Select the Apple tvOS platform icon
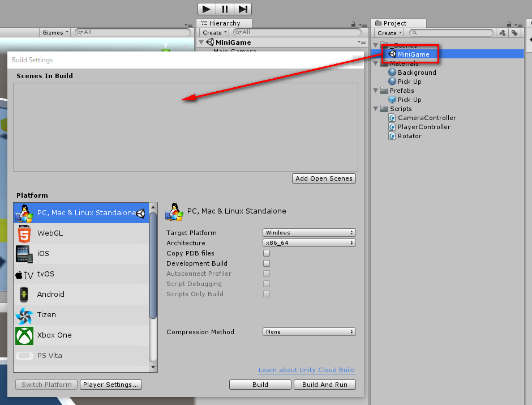This screenshot has height=405, width=532. [x=24, y=274]
